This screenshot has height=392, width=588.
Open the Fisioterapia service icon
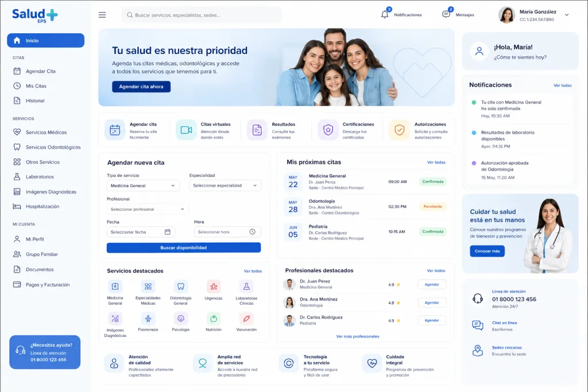pyautogui.click(x=148, y=319)
